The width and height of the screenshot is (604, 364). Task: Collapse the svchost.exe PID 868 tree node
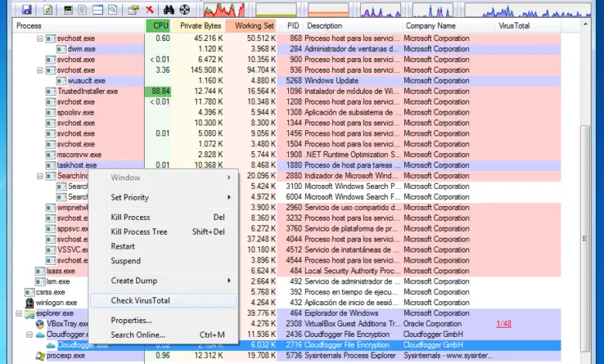(x=39, y=39)
